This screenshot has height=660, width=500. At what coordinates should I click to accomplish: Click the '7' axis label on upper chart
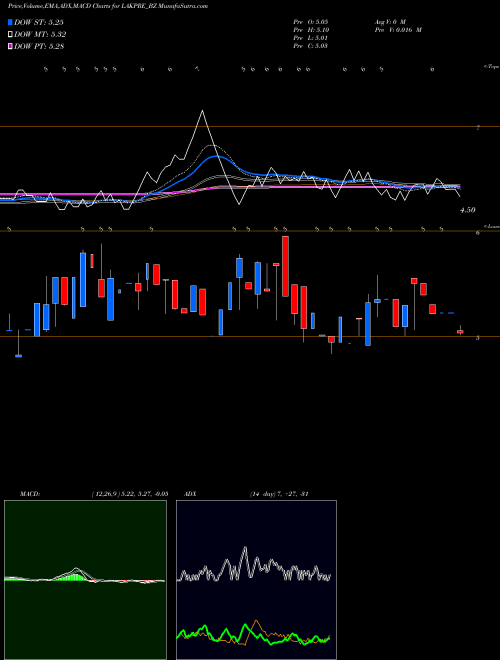pyautogui.click(x=478, y=128)
